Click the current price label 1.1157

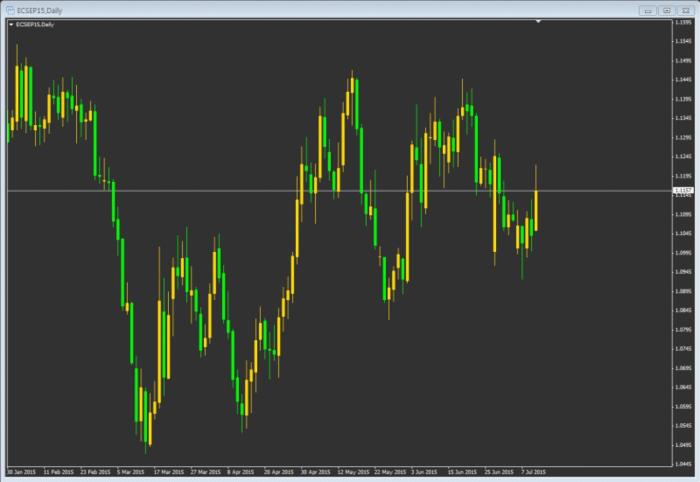pyautogui.click(x=682, y=190)
